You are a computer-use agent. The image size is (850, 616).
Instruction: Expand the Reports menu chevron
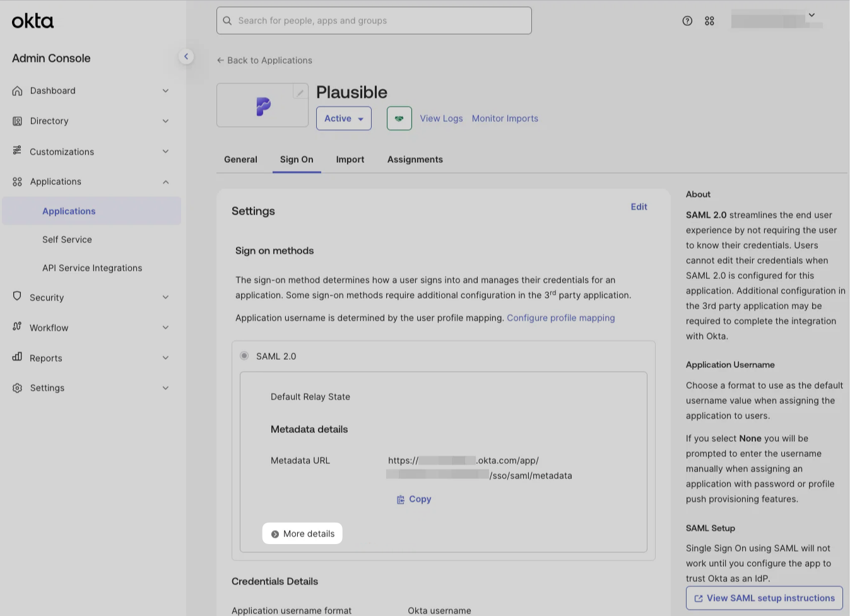click(165, 358)
